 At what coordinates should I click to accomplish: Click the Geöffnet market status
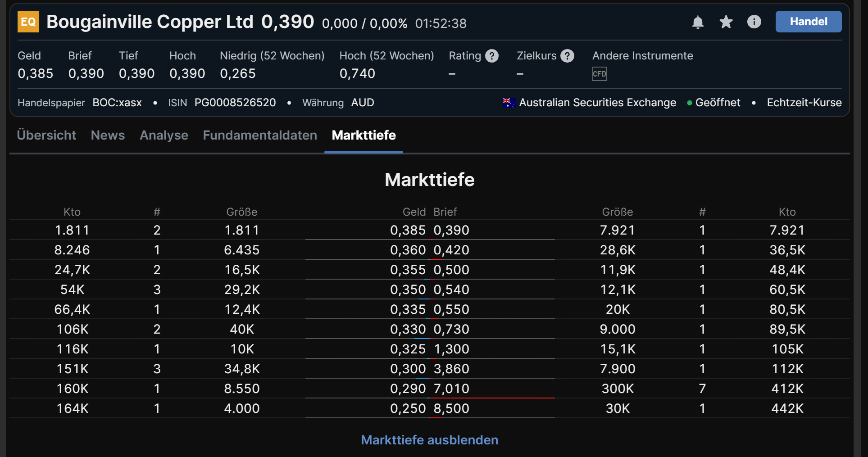(x=718, y=103)
